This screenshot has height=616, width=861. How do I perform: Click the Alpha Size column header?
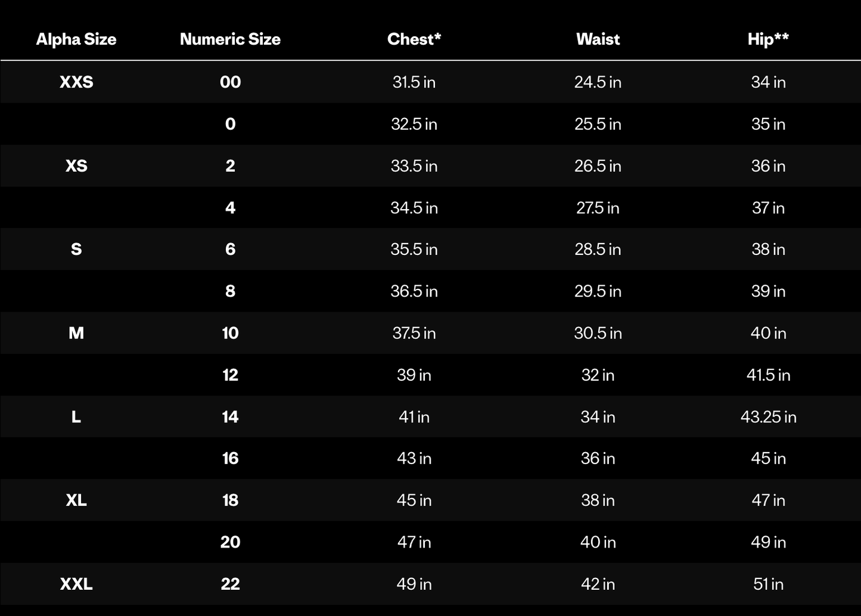point(76,39)
